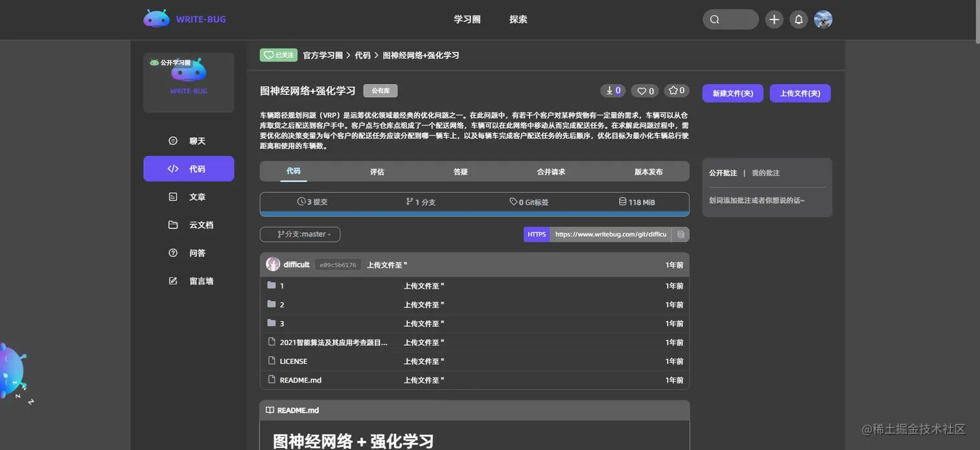Open the user avatar menu
980x450 pixels.
tap(823, 19)
